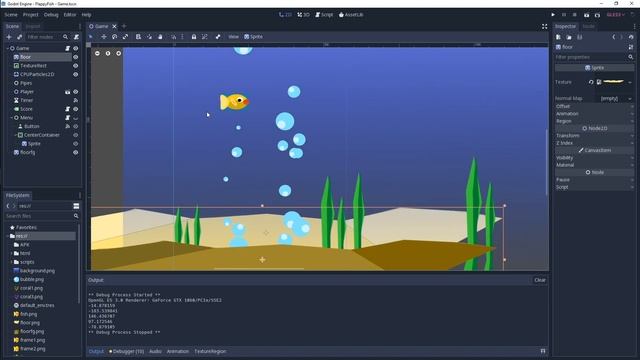Toggle distraction-free mode icon
The image size is (640, 360).
(x=544, y=26)
